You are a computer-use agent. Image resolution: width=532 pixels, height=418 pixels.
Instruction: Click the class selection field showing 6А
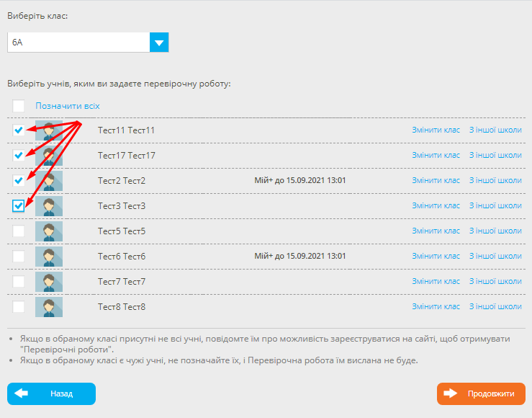coord(78,43)
